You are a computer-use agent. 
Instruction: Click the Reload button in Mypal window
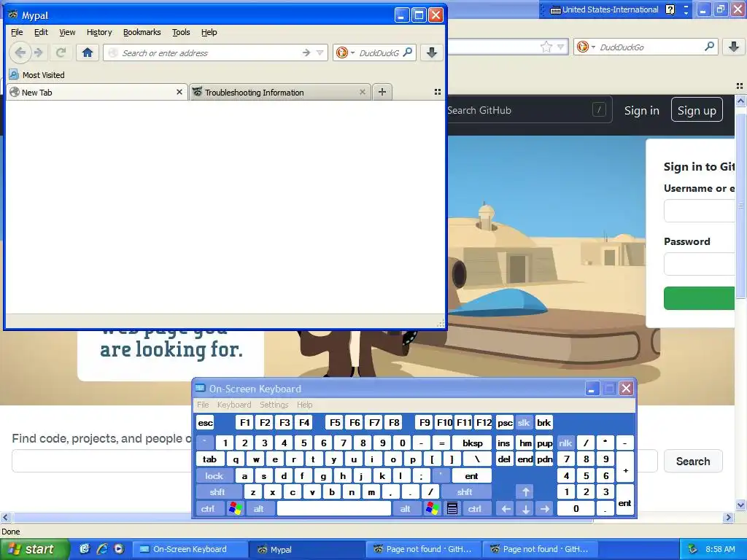61,52
